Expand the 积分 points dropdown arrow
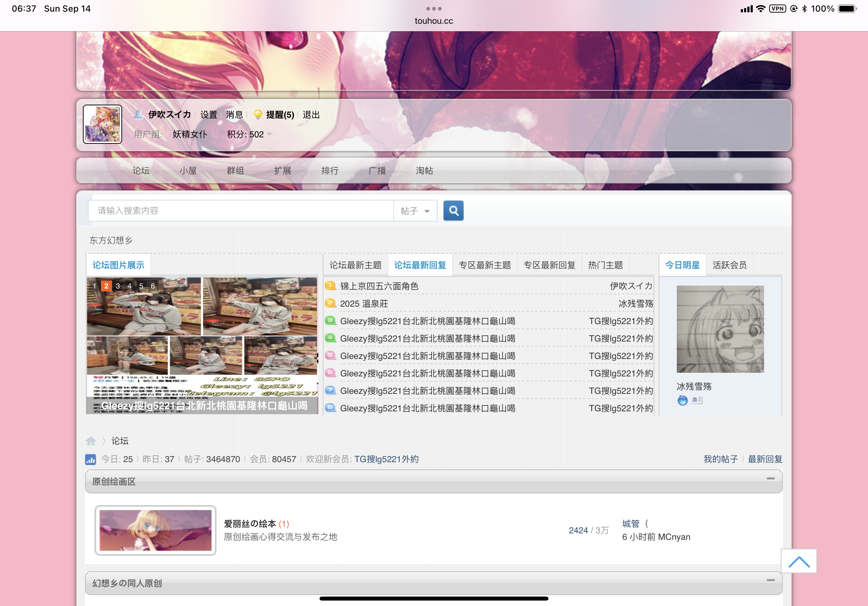Screen dimensions: 868x606 pos(269,134)
